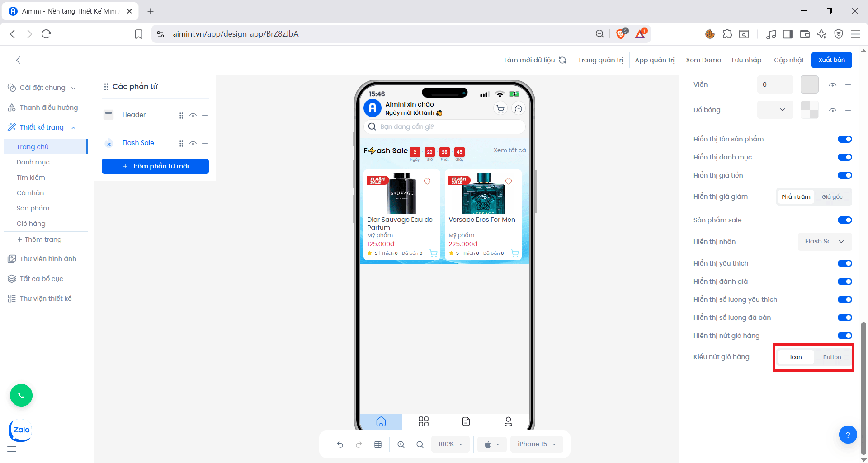Expand the 100% zoom level dropdown
This screenshot has width=868, height=463.
pos(450,444)
